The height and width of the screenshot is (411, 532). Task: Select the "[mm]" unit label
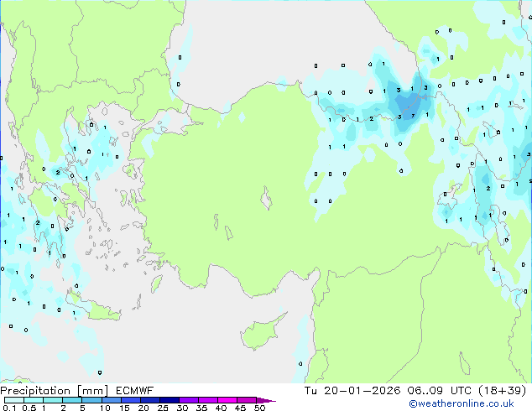[93, 391]
